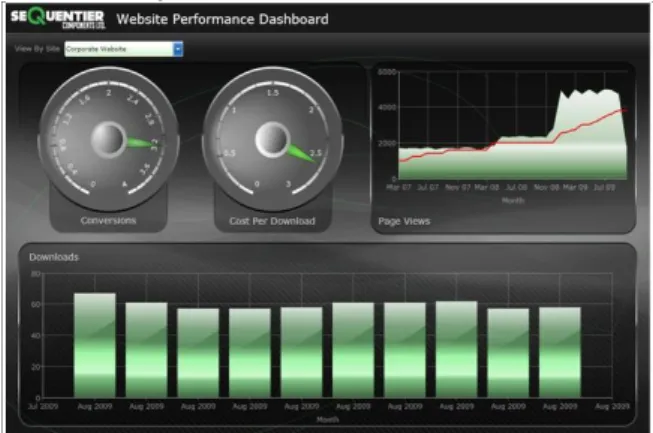Click the 3 tick on Cost Per Download gauge

tap(288, 184)
